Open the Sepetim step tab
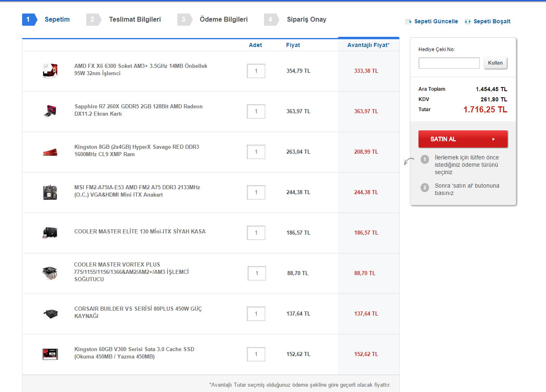This screenshot has width=546, height=392. 57,20
